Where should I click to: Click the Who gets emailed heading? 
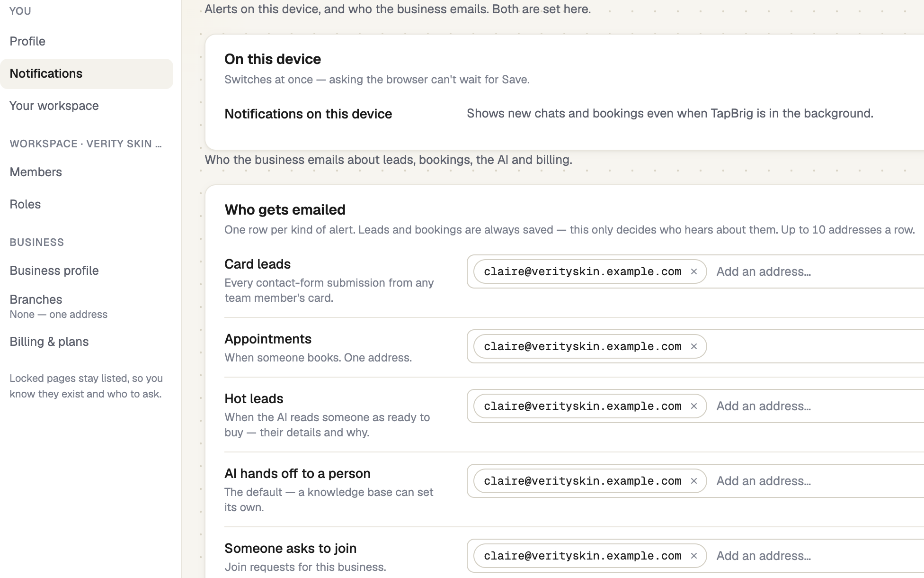pyautogui.click(x=285, y=209)
